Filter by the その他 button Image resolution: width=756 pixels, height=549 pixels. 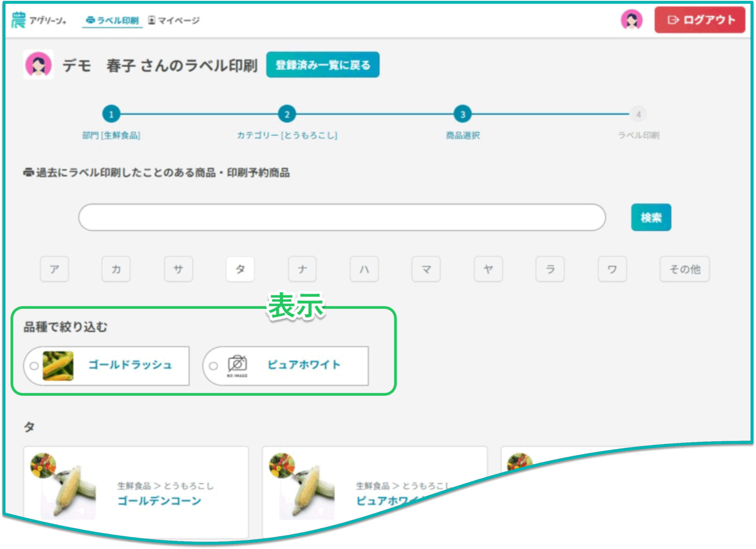[684, 269]
